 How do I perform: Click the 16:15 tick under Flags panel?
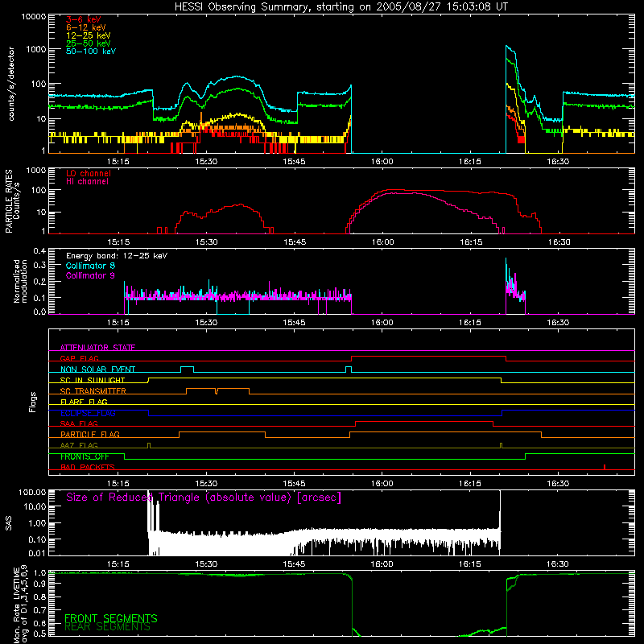tap(470, 484)
